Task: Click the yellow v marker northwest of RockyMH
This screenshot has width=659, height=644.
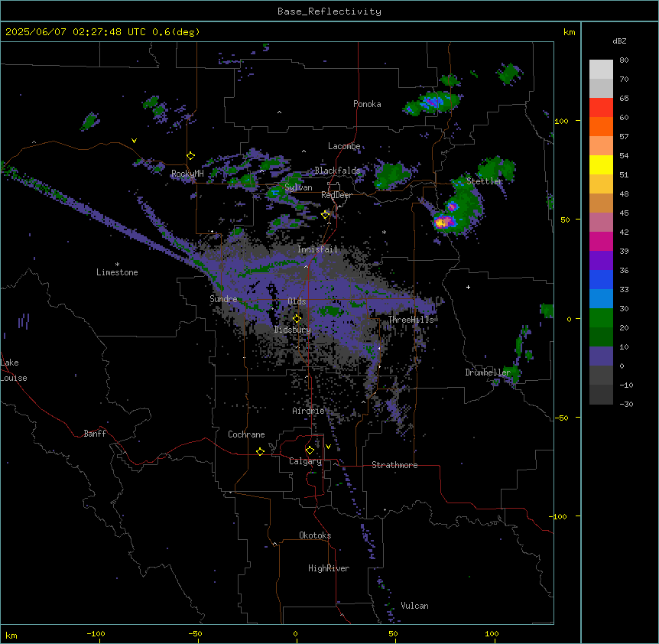Action: tap(134, 141)
